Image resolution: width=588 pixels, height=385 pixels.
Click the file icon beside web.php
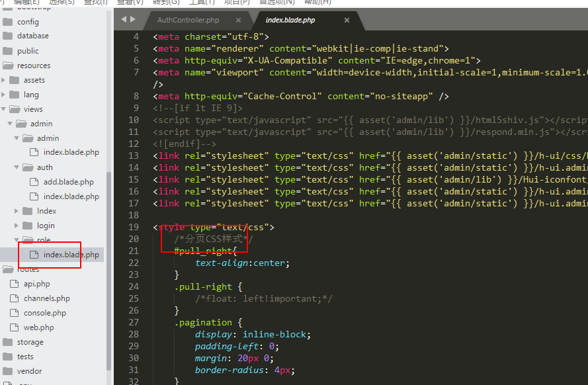pos(15,327)
